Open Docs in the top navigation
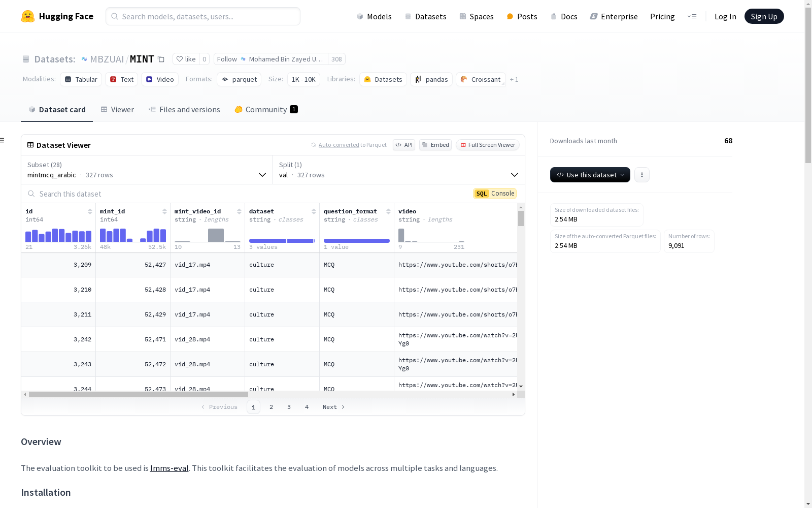812x508 pixels. tap(564, 16)
